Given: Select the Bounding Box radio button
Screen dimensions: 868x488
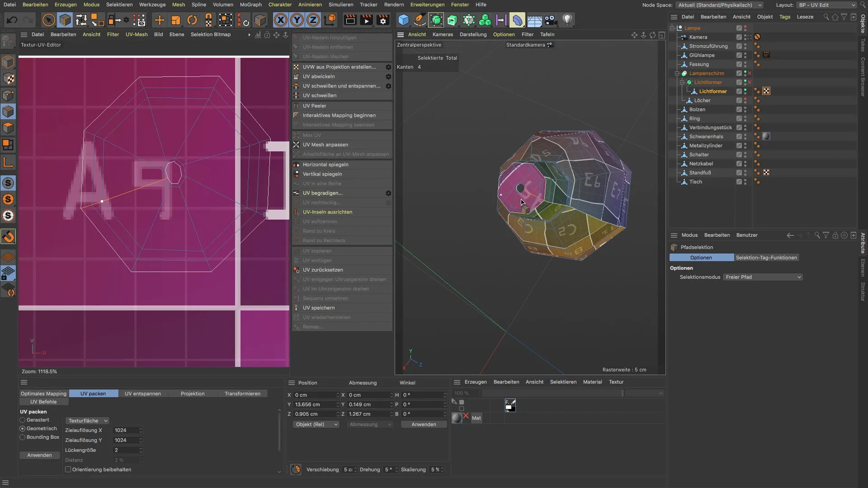Looking at the screenshot, I should (x=22, y=437).
